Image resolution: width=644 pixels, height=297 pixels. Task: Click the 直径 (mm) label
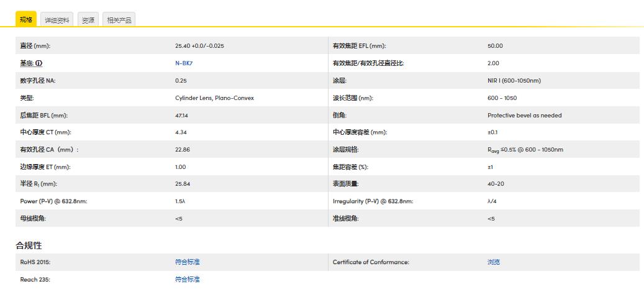pyautogui.click(x=35, y=46)
